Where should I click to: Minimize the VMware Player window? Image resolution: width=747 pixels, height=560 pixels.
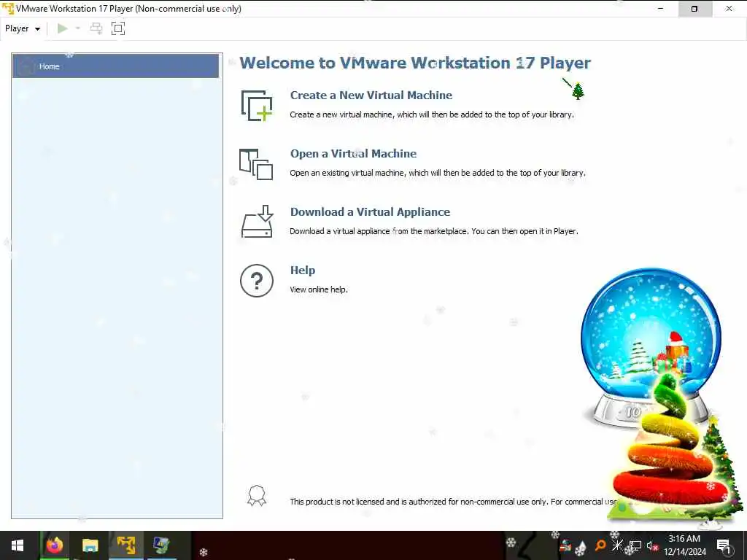point(661,9)
